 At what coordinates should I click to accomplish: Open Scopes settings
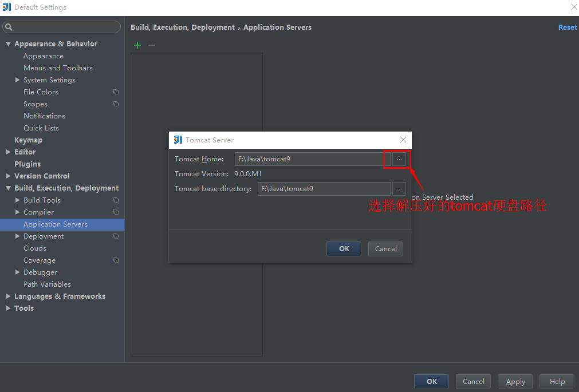point(36,104)
